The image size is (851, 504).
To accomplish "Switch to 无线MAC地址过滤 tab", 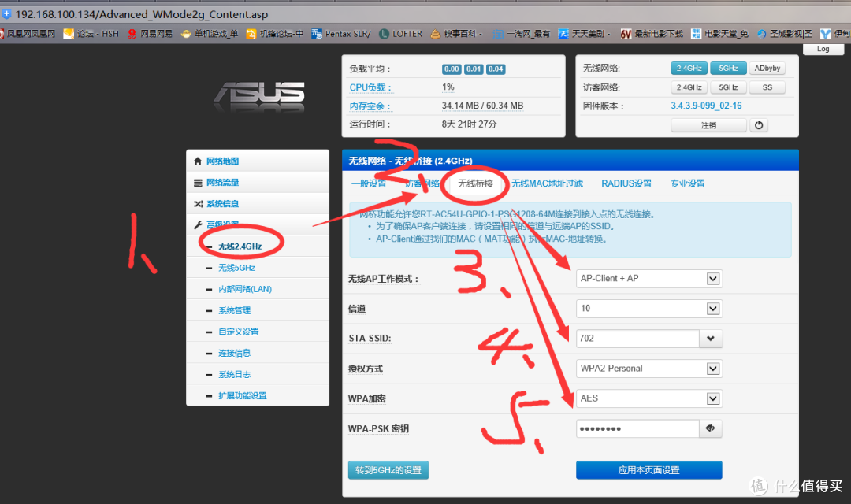I will click(547, 184).
